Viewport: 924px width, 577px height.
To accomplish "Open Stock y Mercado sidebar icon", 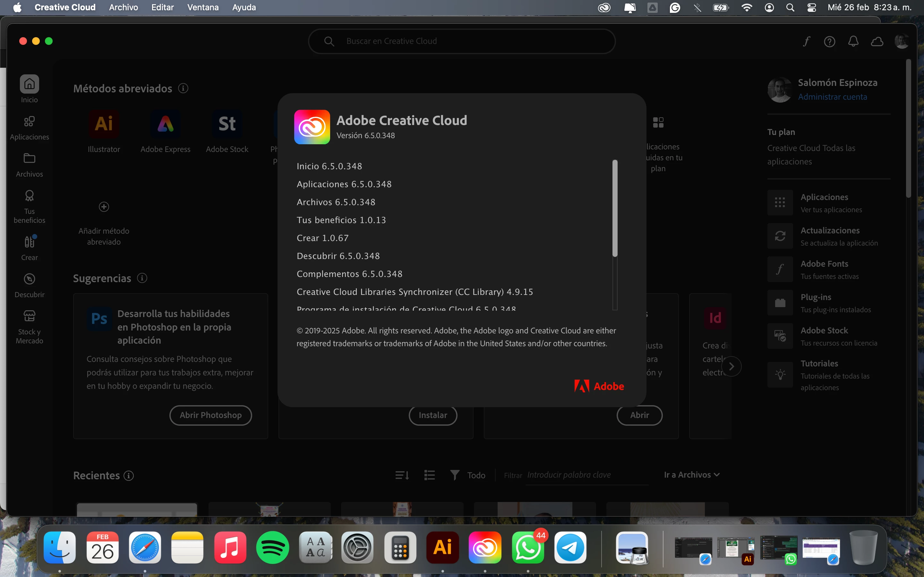I will [29, 316].
